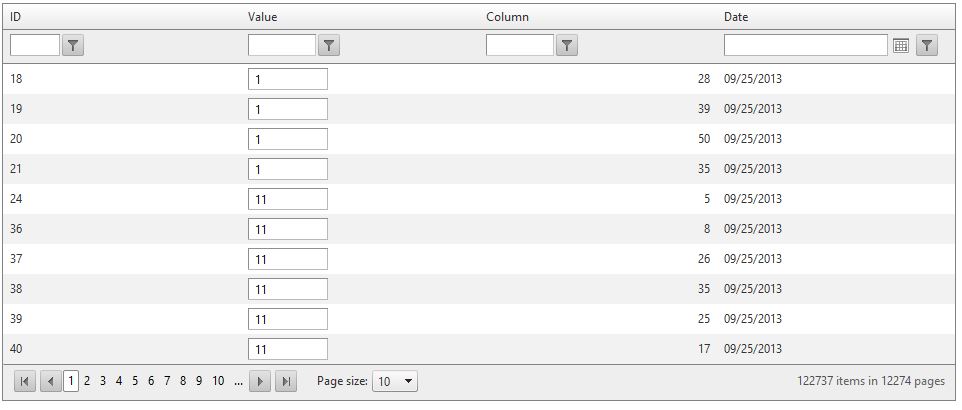Screen dimensions: 962x410
Task: Open the Date column filter menu
Action: pyautogui.click(x=927, y=45)
